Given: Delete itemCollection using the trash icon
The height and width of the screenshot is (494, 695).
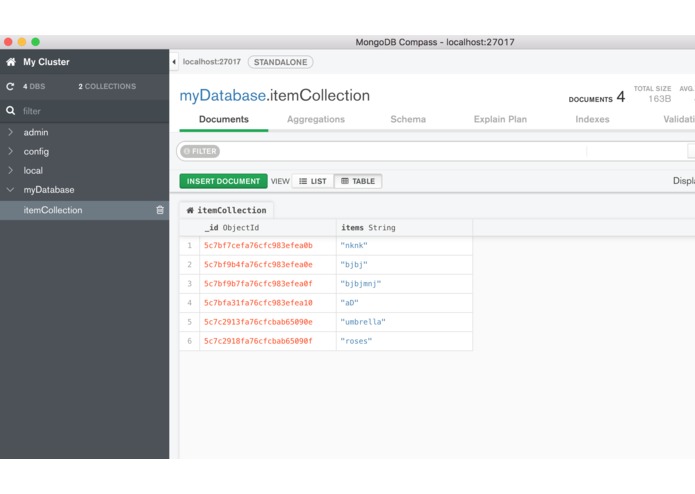Looking at the screenshot, I should pyautogui.click(x=160, y=210).
